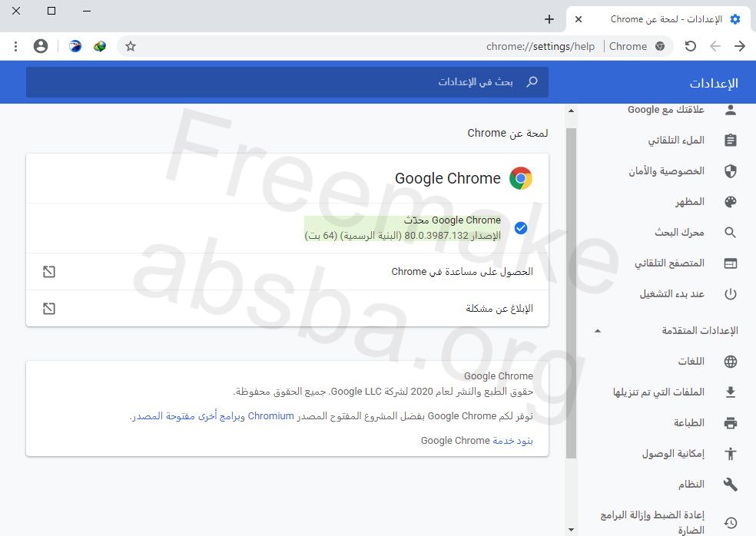Click the globe download manager extension icon
The height and width of the screenshot is (536, 756).
100,46
